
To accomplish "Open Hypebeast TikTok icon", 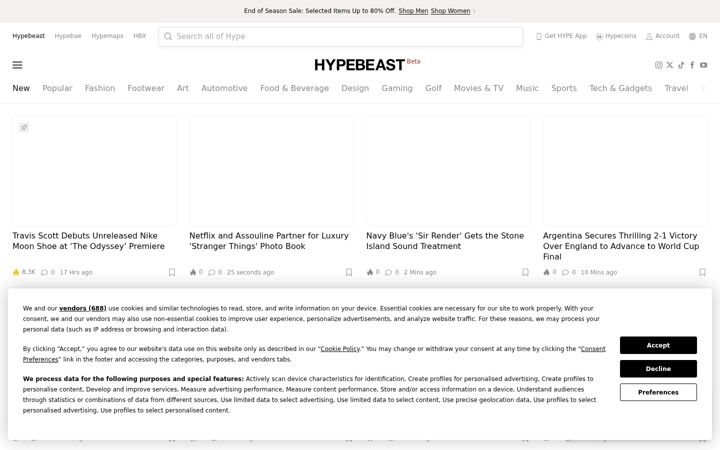I will [x=681, y=65].
